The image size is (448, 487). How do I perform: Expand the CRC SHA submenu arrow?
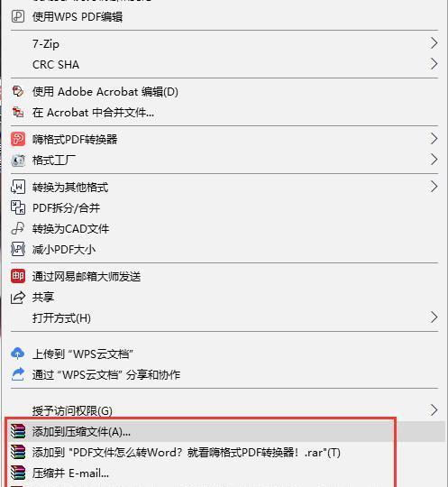click(434, 64)
